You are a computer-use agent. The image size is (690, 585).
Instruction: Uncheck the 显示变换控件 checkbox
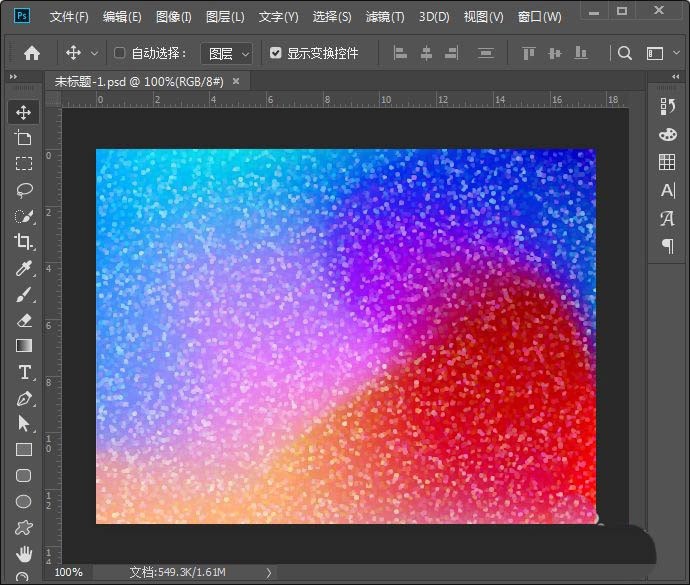pyautogui.click(x=275, y=53)
